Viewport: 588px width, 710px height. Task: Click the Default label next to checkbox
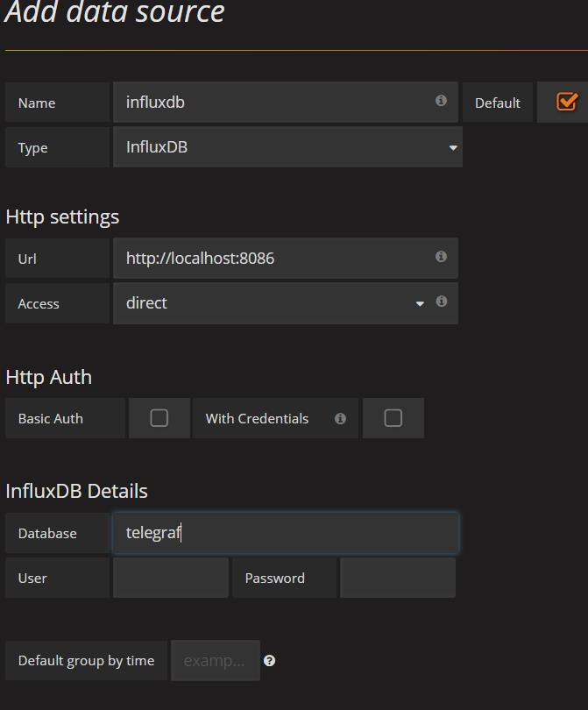point(498,103)
